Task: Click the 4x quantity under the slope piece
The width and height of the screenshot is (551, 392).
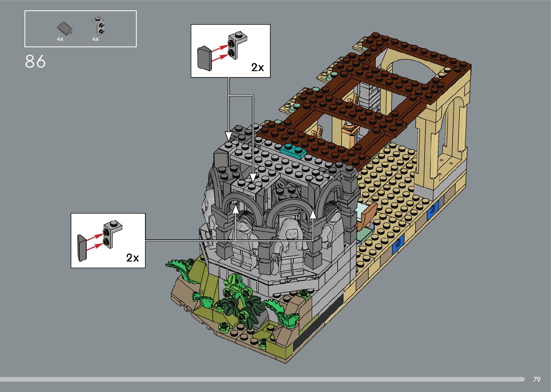Action: [x=60, y=39]
